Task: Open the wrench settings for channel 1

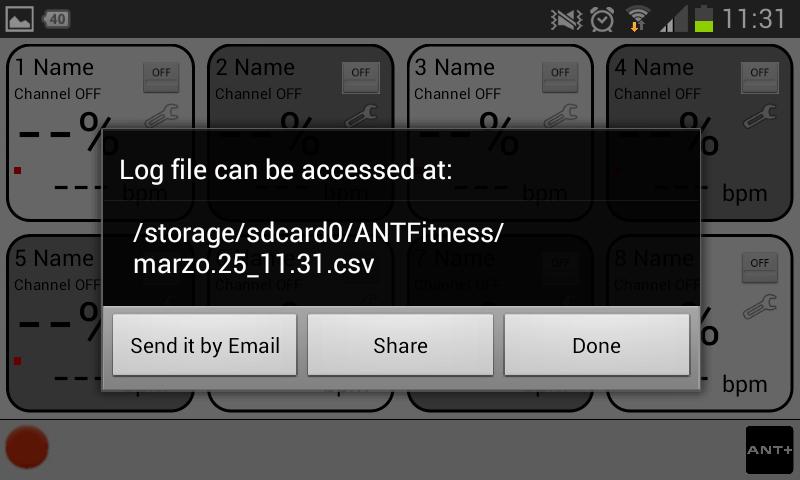Action: (x=162, y=116)
